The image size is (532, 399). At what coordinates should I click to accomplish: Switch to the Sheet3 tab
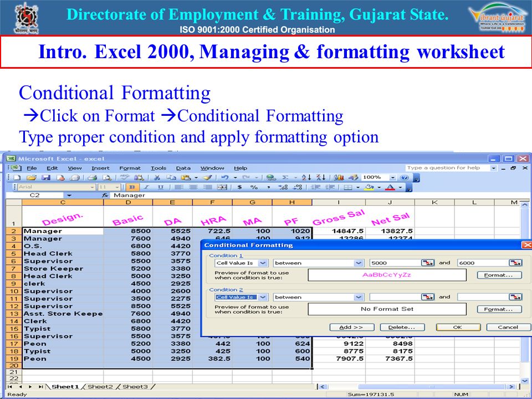coord(135,387)
